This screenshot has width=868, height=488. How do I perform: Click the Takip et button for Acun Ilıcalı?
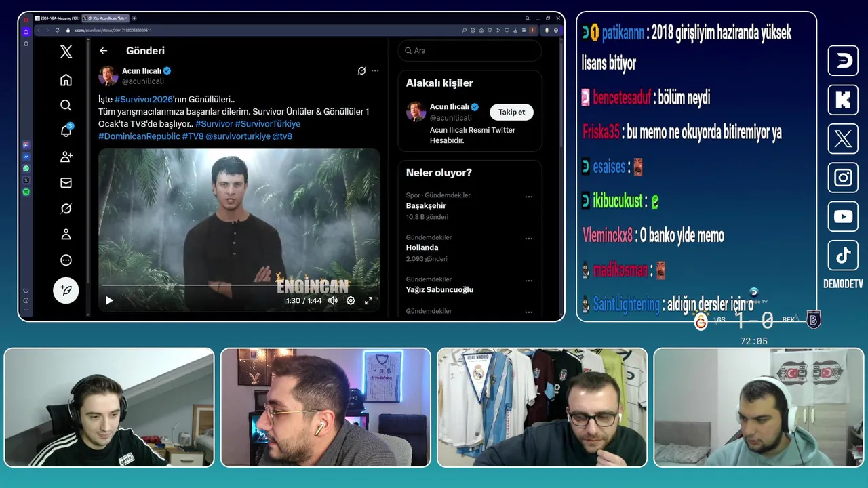tap(511, 112)
